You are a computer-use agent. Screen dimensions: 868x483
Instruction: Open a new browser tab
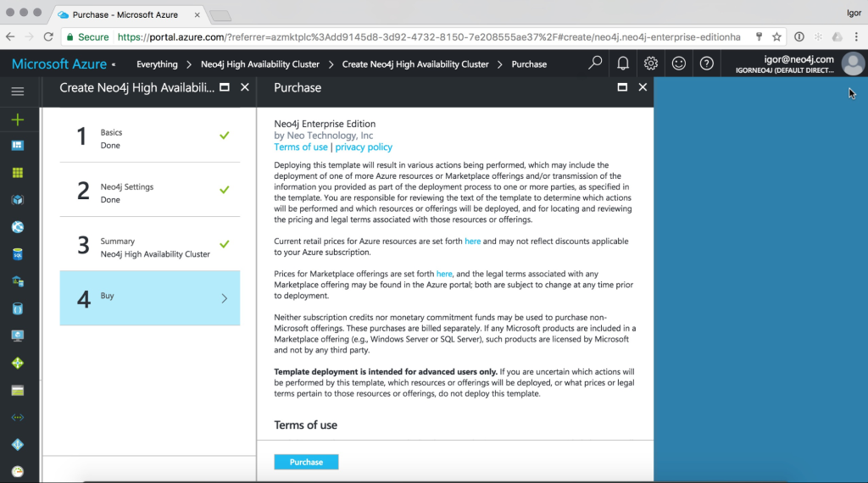point(221,15)
